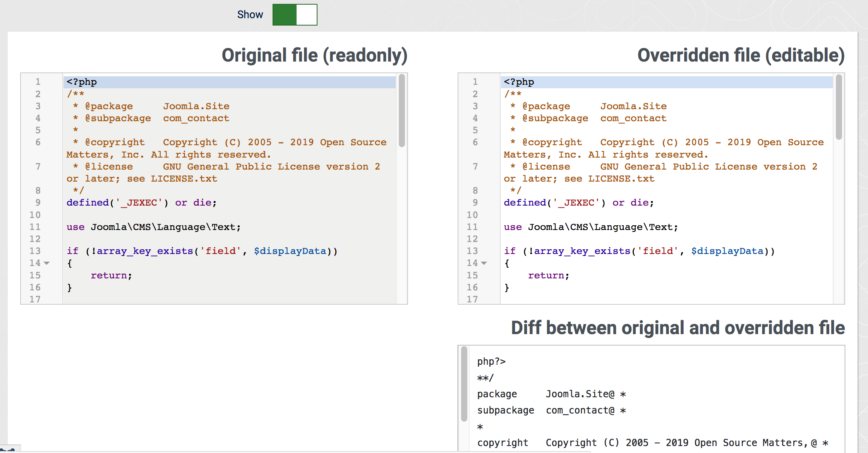
Task: Toggle the Show switch
Action: click(295, 15)
